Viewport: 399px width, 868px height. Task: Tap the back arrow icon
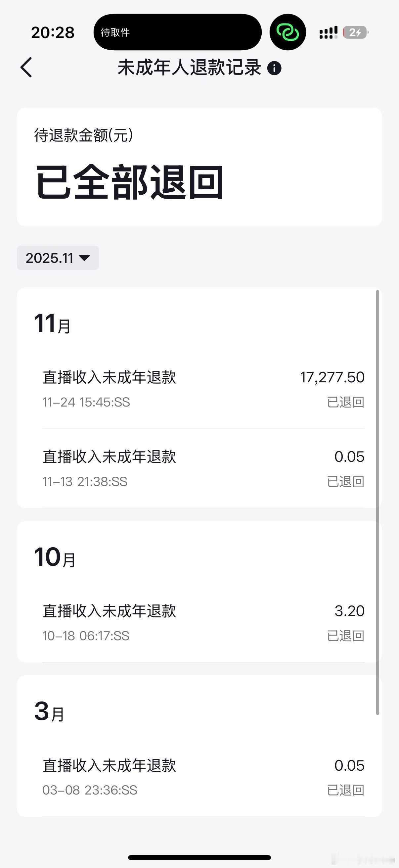coord(26,67)
